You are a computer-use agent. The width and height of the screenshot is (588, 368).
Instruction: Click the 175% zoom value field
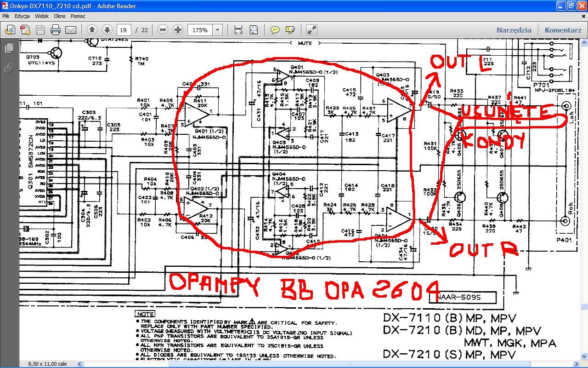[200, 30]
